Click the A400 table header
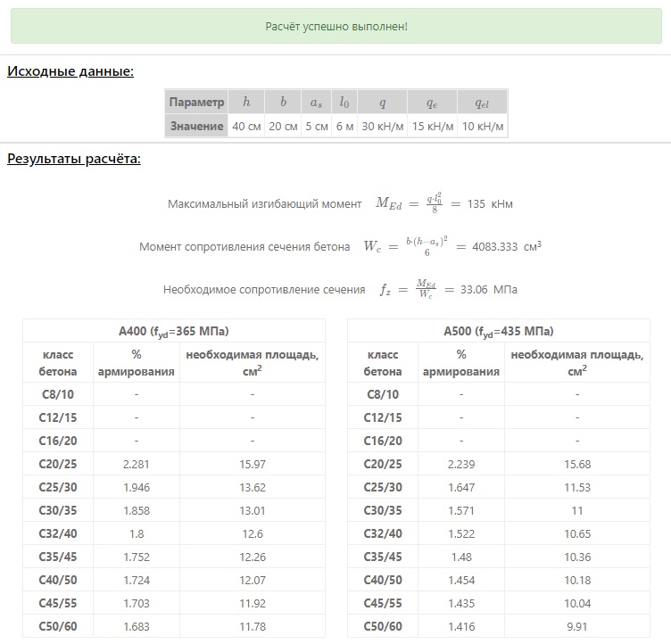This screenshot has height=644, width=671. 174,331
